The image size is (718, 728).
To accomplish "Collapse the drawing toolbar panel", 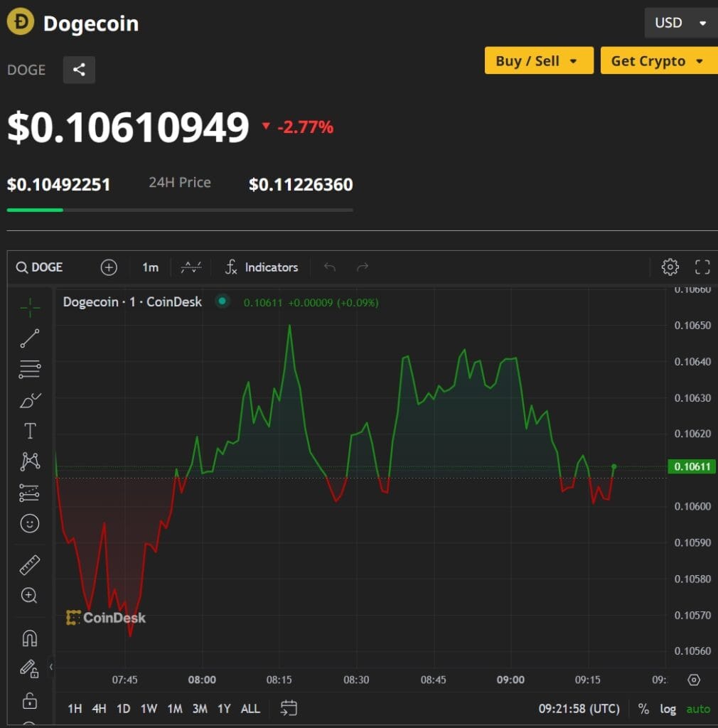I will tap(51, 667).
